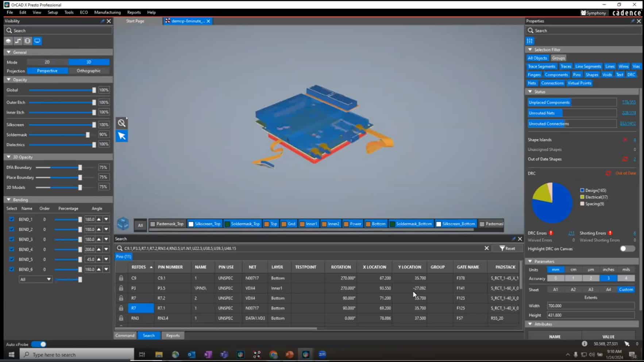Open the Setup menu
The image size is (644, 362).
53,12
